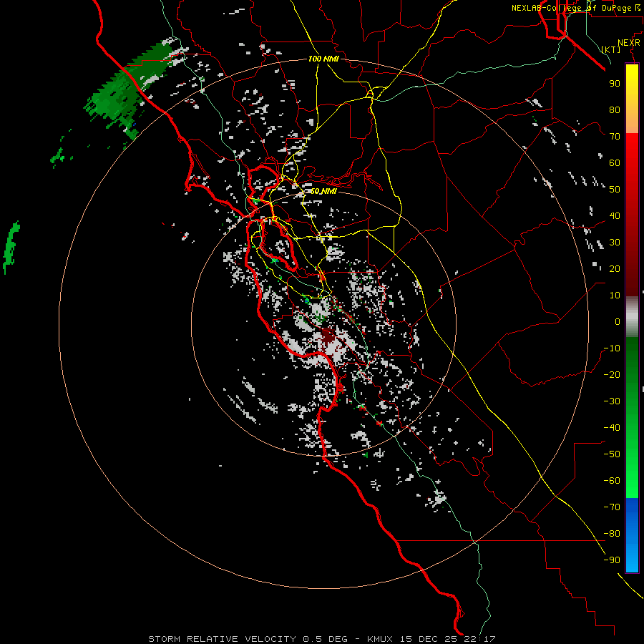Click the -90 scale value
Image resolution: width=644 pixels, height=644 pixels.
pyautogui.click(x=612, y=560)
